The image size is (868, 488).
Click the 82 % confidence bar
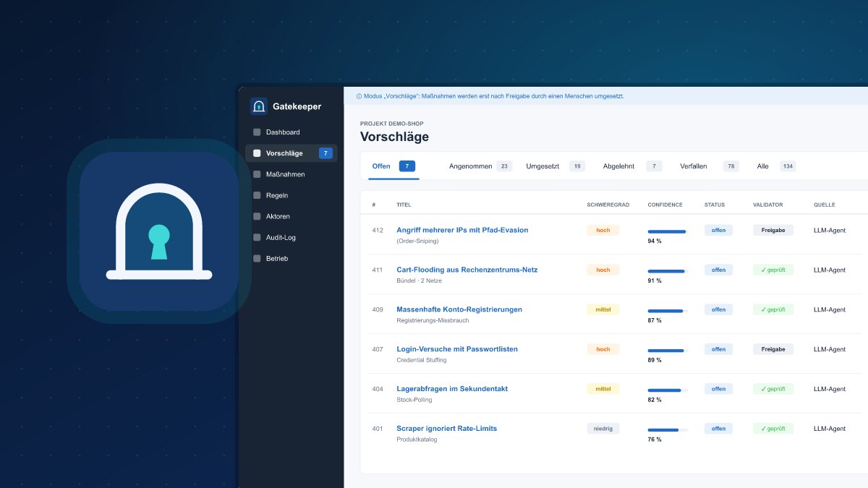[x=668, y=390]
